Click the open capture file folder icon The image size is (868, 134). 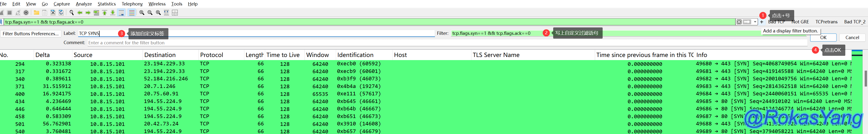pos(36,13)
